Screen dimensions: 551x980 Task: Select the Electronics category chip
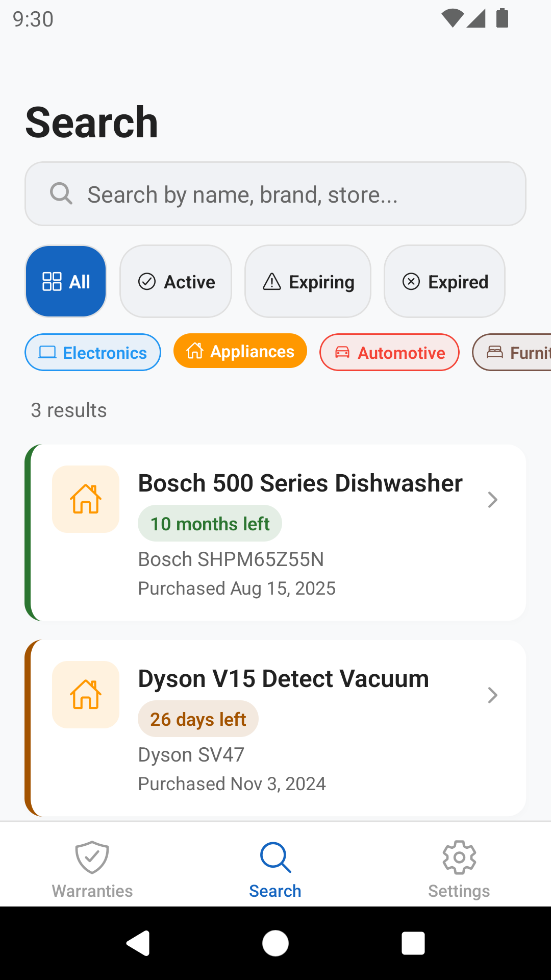click(93, 352)
